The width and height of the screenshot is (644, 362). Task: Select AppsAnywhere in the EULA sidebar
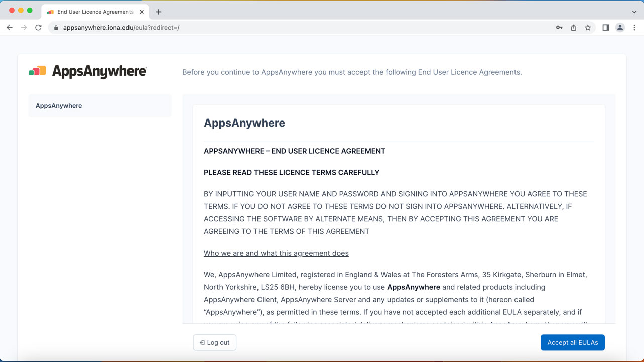[100, 106]
